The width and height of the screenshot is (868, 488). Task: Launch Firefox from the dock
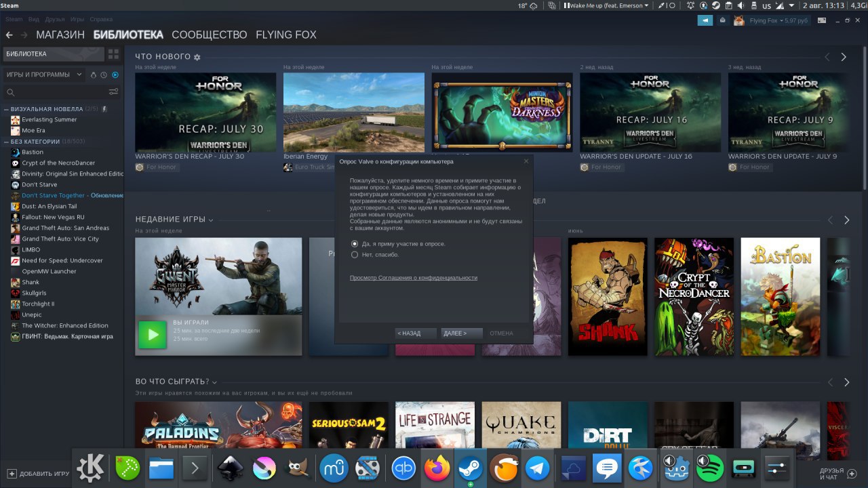click(x=437, y=468)
